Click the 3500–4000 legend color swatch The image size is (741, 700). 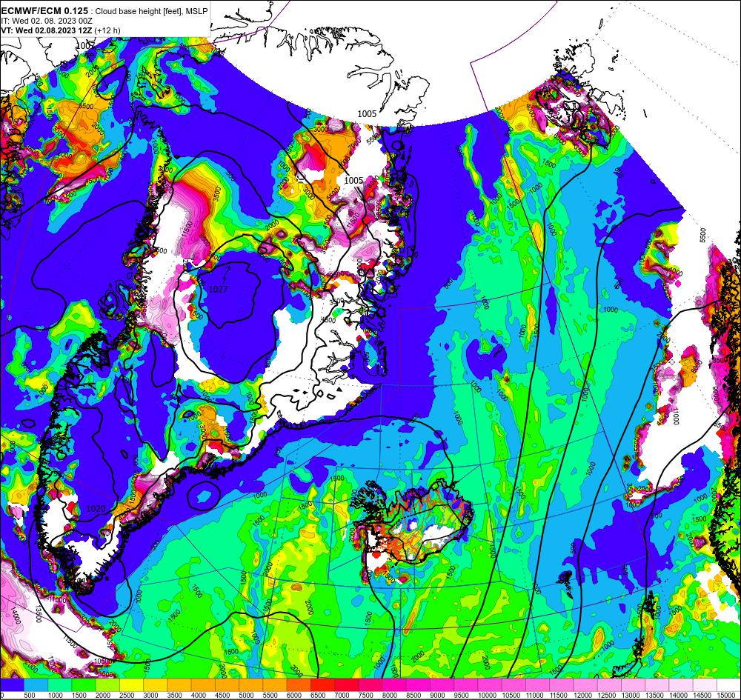pos(179,685)
